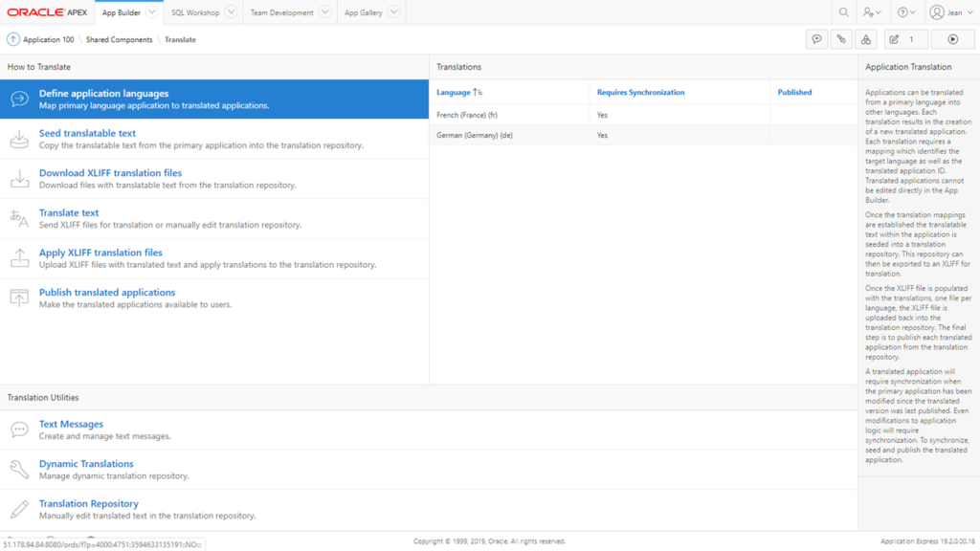Open the help question mark menu
980x551 pixels.
tap(906, 12)
